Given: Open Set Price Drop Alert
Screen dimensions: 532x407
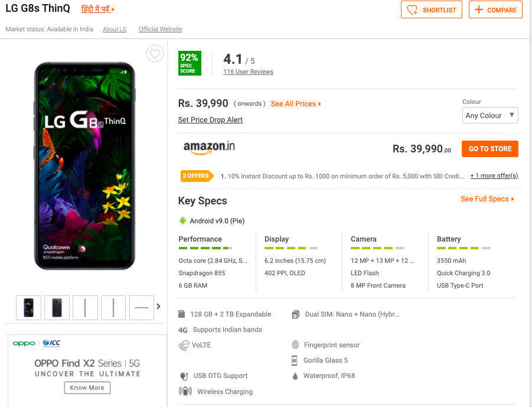Looking at the screenshot, I should pyautogui.click(x=210, y=120).
